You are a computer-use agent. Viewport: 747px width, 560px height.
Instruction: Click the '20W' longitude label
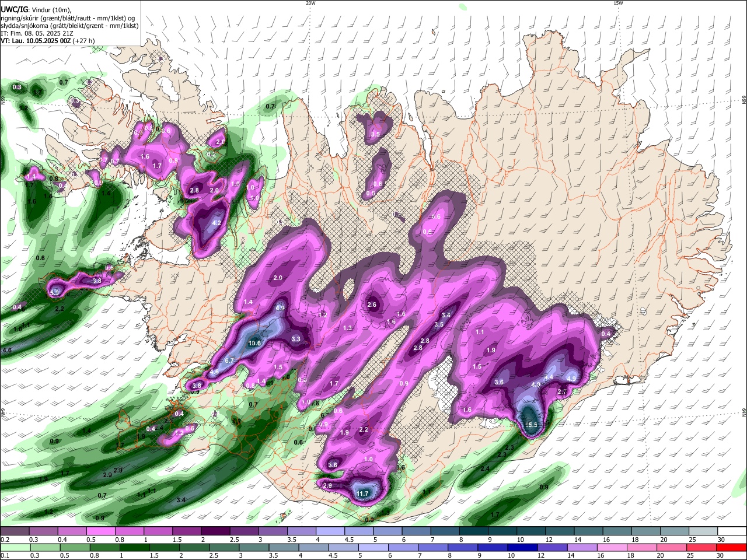[x=310, y=3]
